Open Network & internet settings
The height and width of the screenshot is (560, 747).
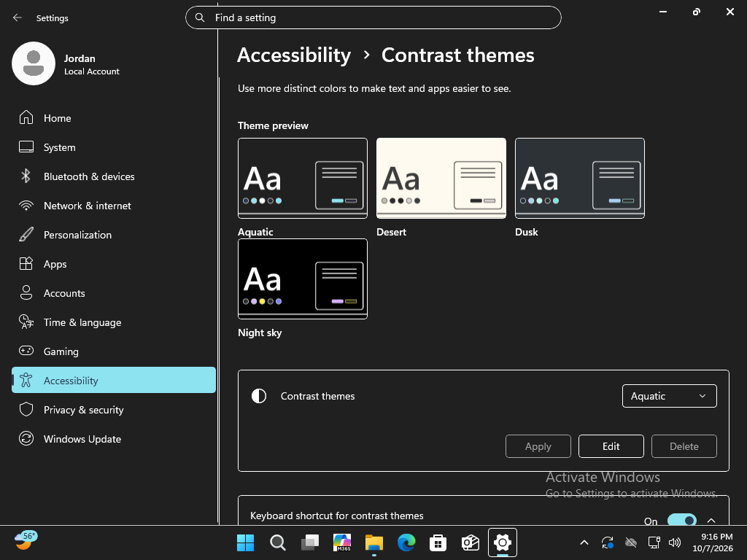tap(113, 206)
